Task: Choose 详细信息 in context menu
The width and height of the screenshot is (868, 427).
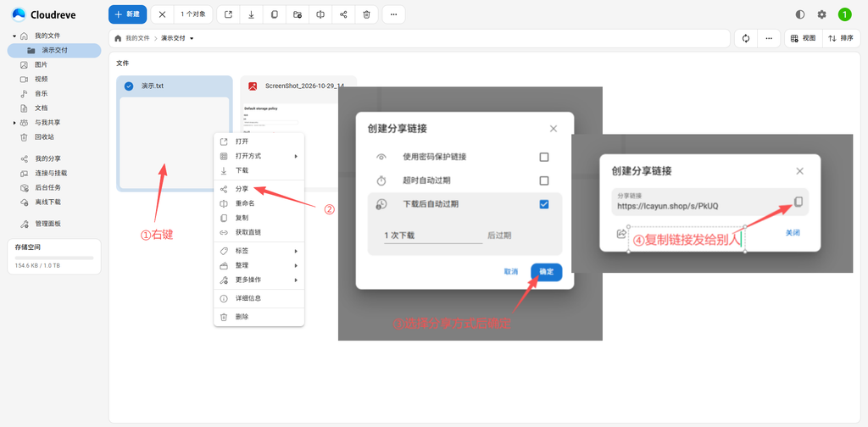Action: [x=259, y=298]
